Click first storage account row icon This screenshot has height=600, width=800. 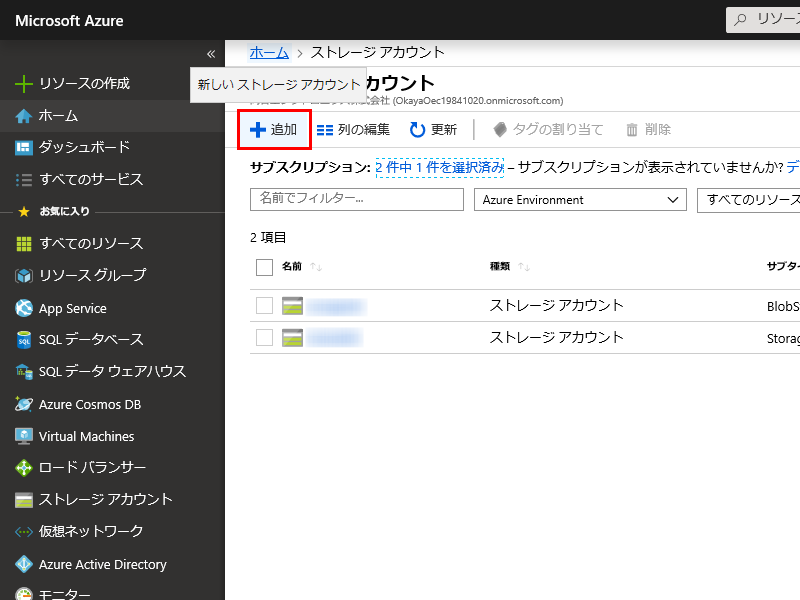click(x=292, y=306)
